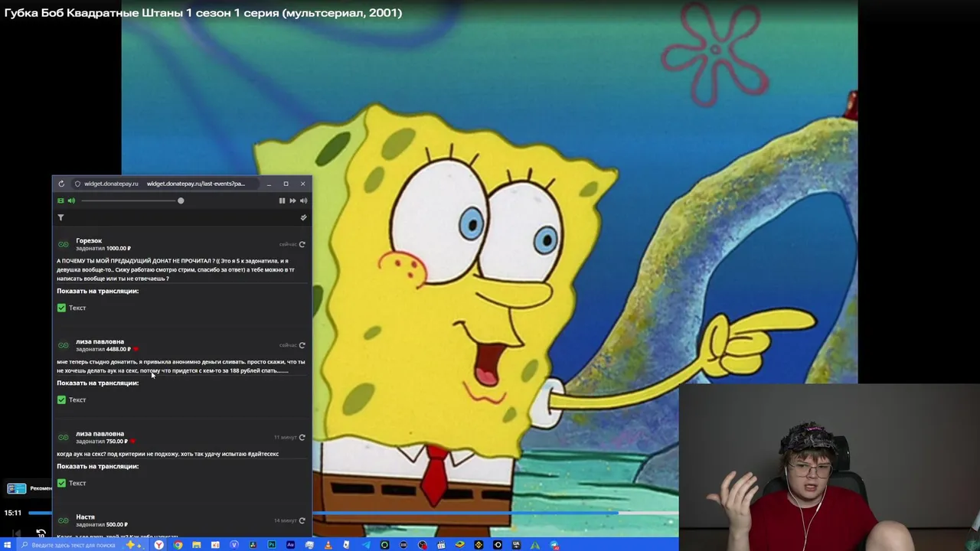Viewport: 980px width, 551px height.
Task: Open File Explorer from taskbar
Action: click(x=197, y=545)
